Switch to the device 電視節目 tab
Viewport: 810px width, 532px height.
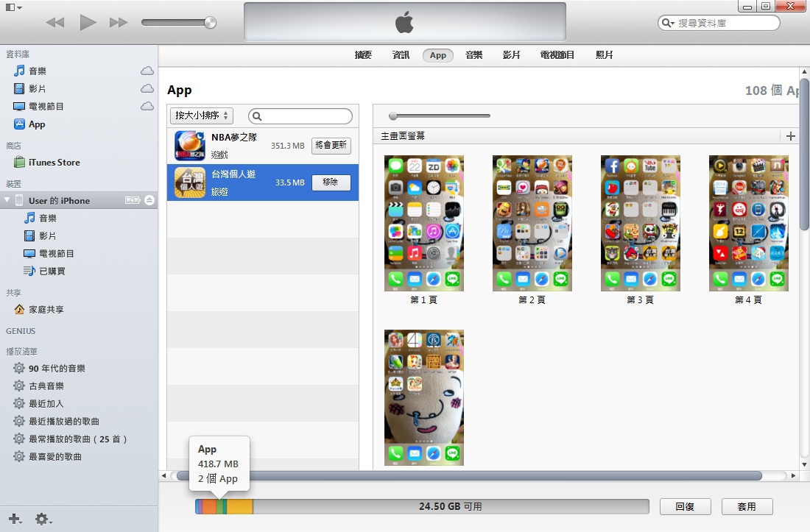(557, 55)
